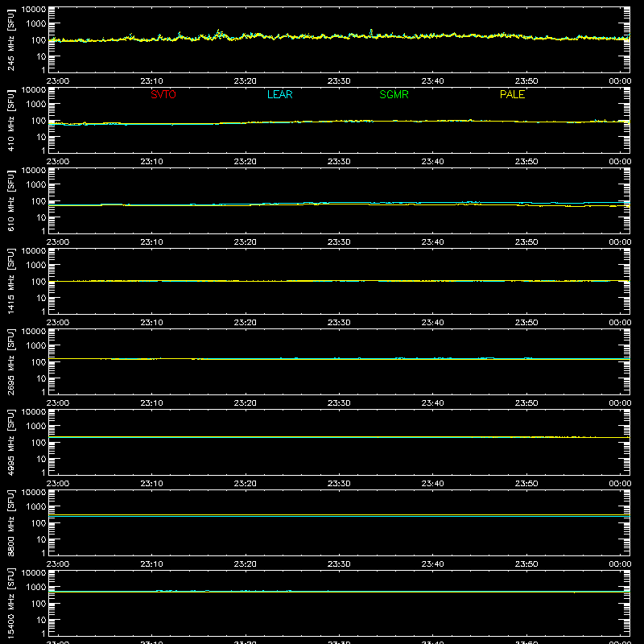
Task: Click the 23:30 time label below 410 MHz plot
Action: [339, 162]
